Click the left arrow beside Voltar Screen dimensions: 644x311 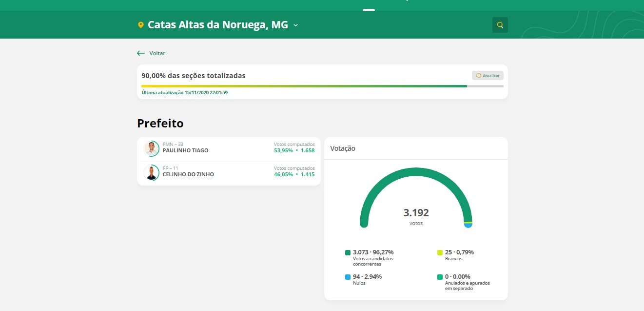coord(141,53)
